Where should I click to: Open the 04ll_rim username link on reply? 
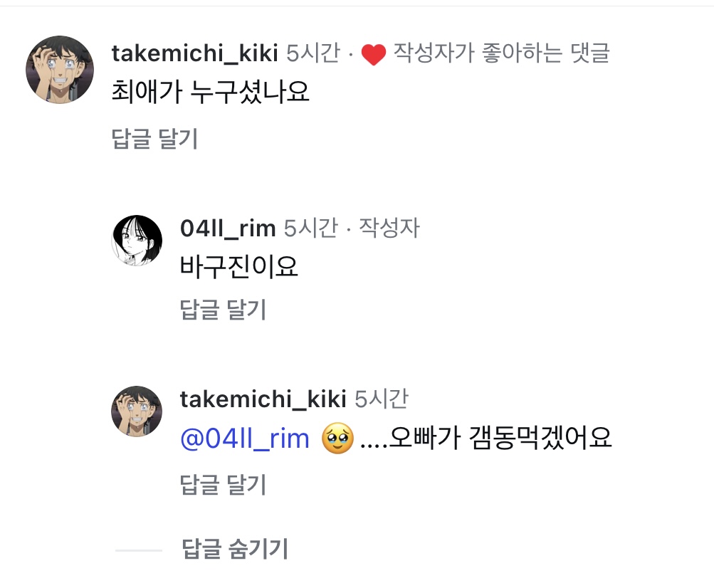point(228,229)
